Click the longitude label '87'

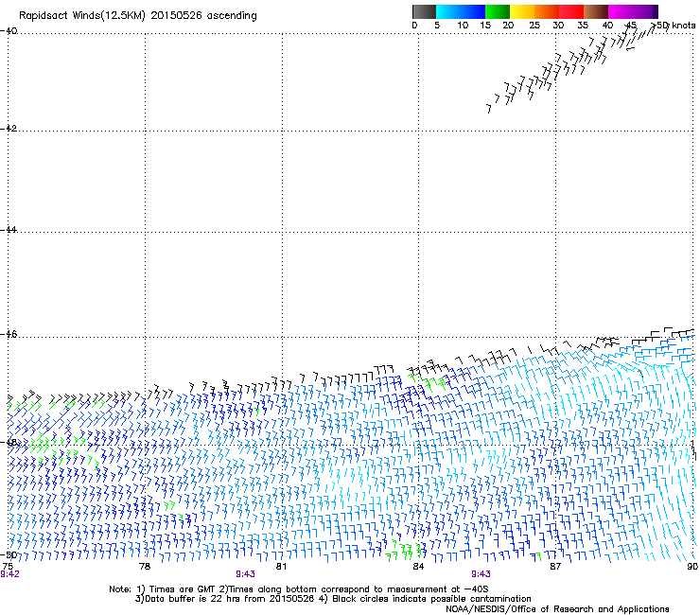click(x=555, y=566)
